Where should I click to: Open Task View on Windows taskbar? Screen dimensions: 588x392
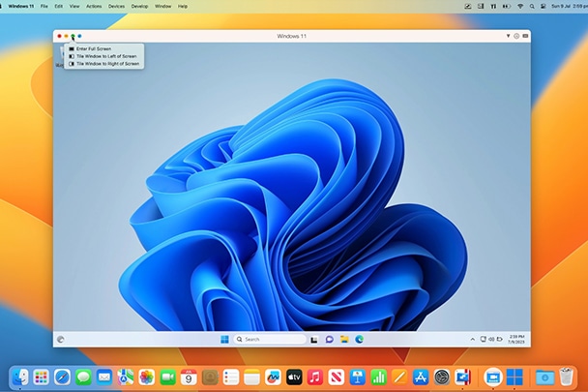click(314, 340)
